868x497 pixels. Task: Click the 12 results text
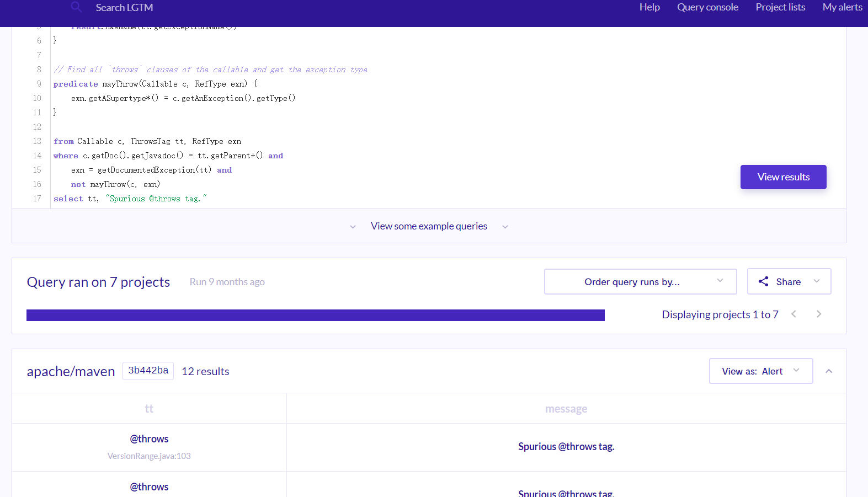tap(205, 371)
